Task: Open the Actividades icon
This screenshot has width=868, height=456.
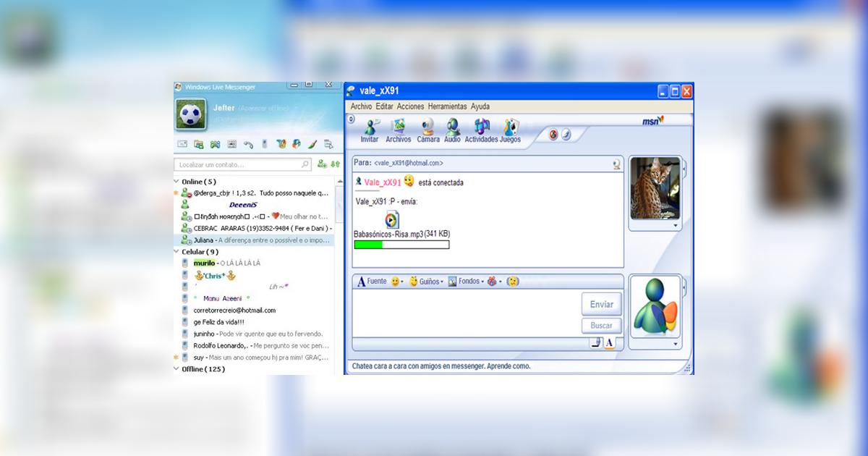Action: pyautogui.click(x=481, y=127)
